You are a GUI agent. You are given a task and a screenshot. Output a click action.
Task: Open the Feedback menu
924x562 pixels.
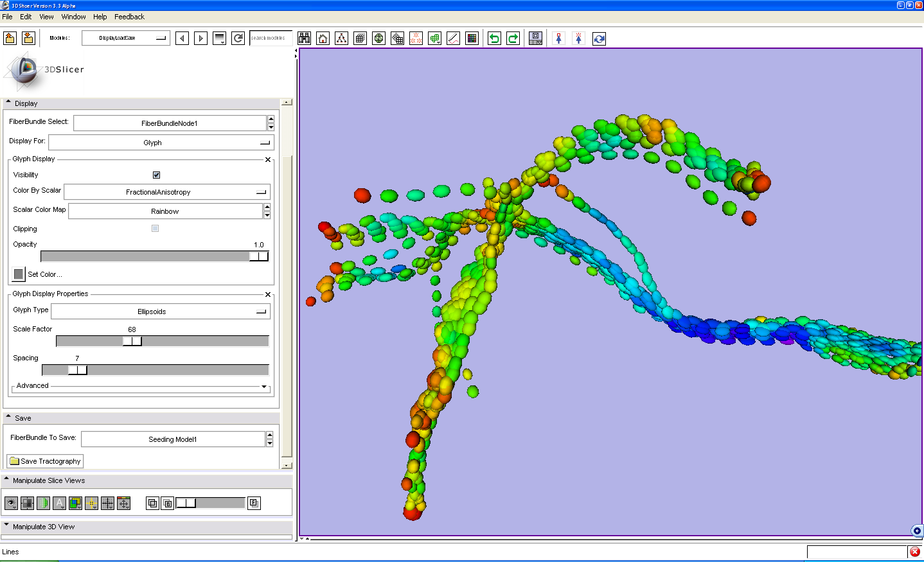coord(129,17)
